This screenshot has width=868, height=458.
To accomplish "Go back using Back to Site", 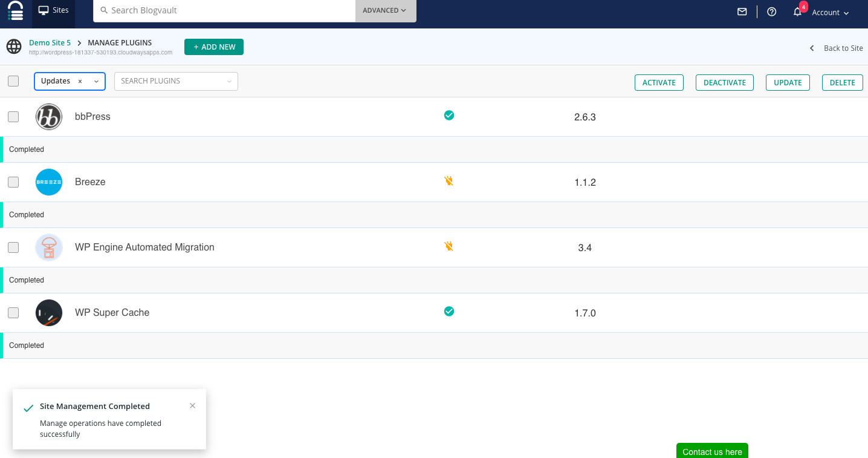I will 843,48.
